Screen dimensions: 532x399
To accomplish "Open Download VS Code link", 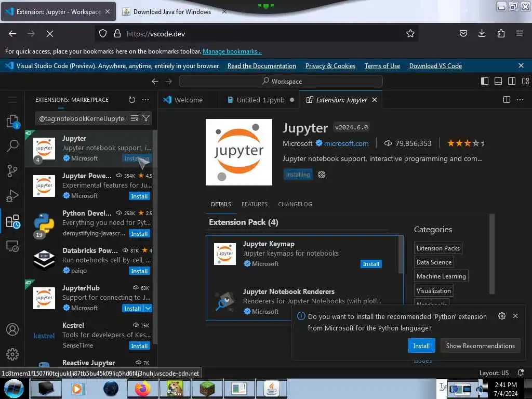I will pyautogui.click(x=435, y=66).
